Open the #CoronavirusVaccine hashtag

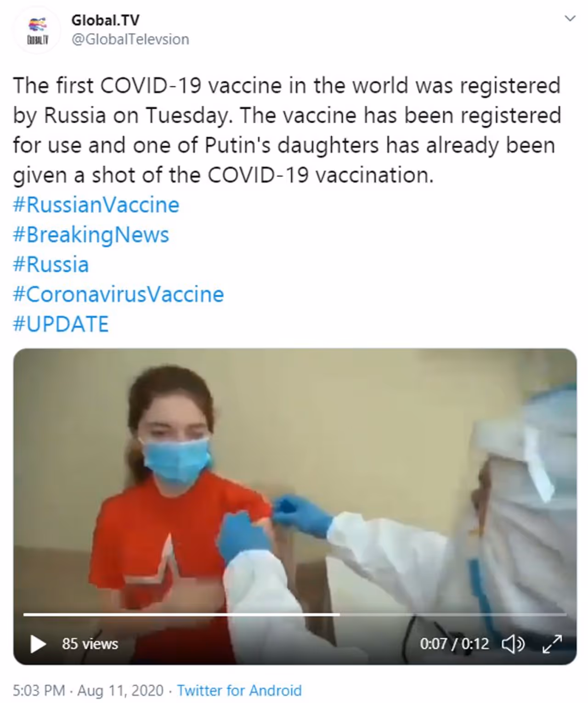[119, 294]
